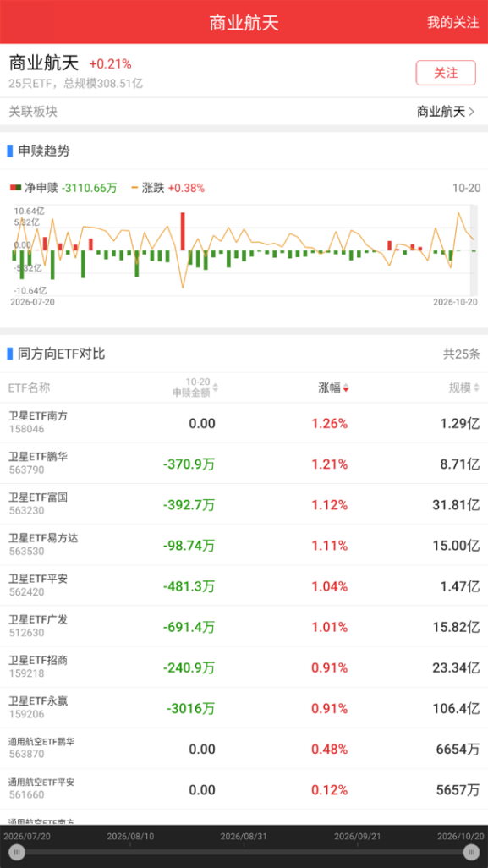Sort by 涨幅 column
Screen dimensions: 488x868
[333, 387]
